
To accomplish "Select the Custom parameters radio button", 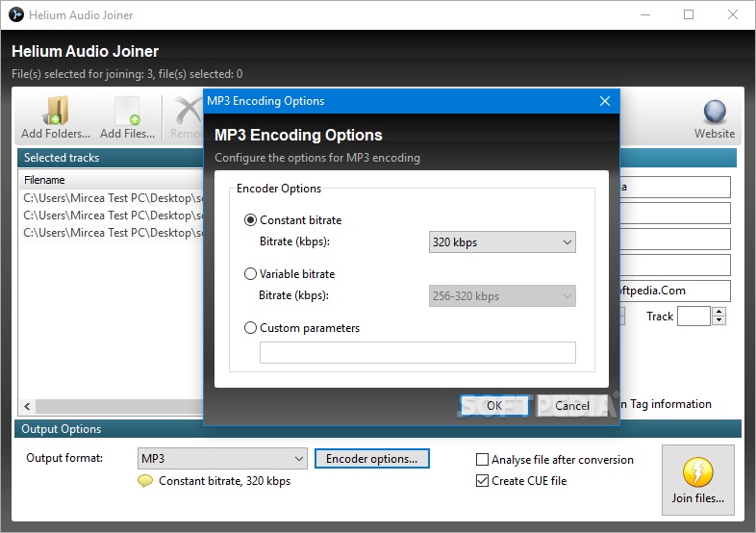I will 250,328.
